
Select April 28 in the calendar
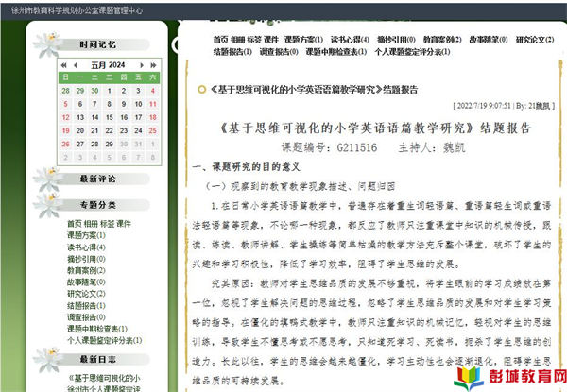point(65,91)
